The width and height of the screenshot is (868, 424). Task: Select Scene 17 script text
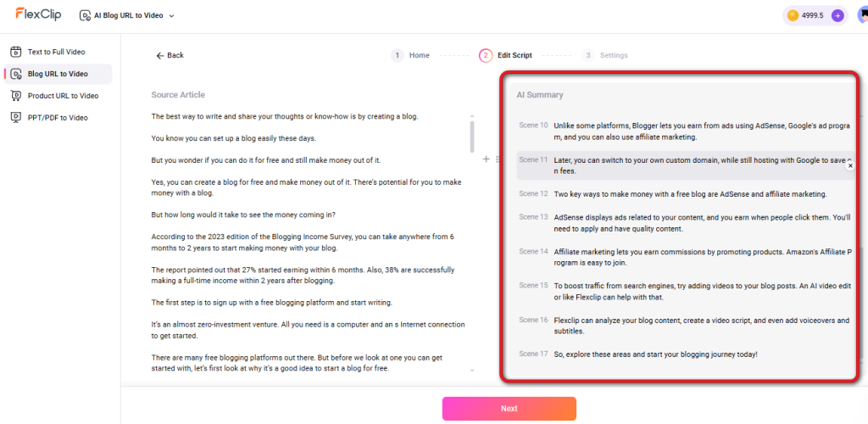point(655,354)
